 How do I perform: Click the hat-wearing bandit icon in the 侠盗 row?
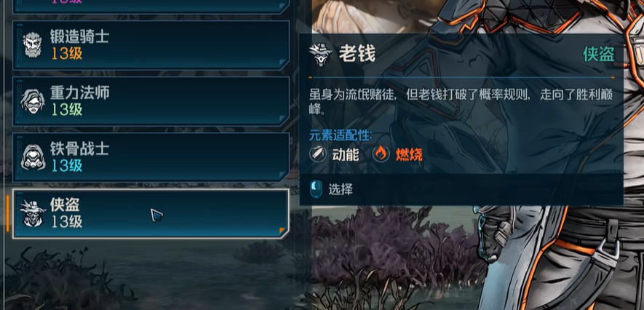[33, 213]
